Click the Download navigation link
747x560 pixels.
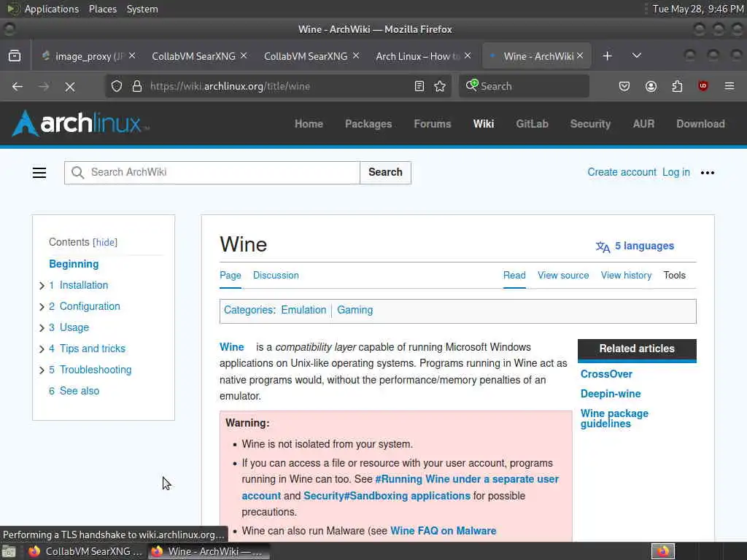(x=700, y=124)
